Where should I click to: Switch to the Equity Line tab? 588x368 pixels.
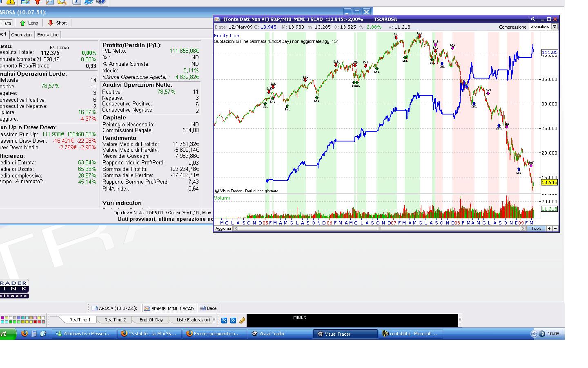(x=48, y=35)
